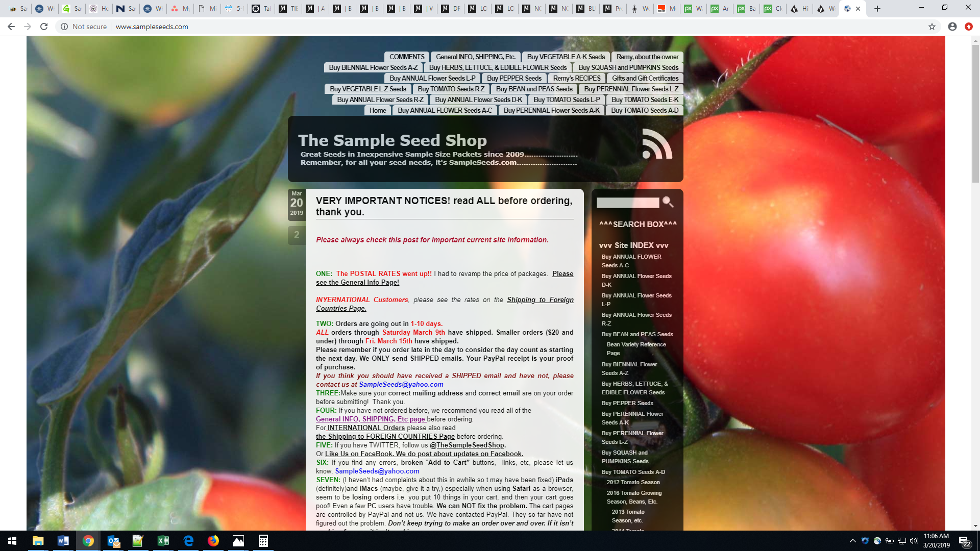Open the Windows Start menu
Screen dimensions: 980x551
click(x=12, y=541)
